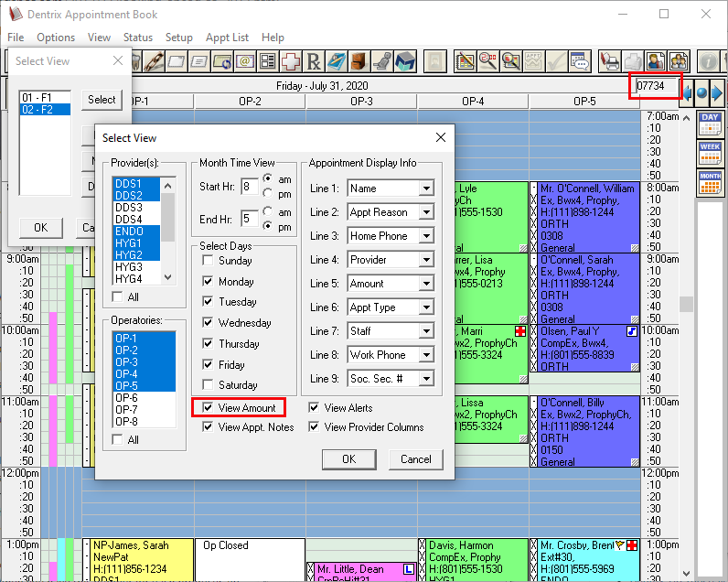Open the Line 3 Home Phone dropdown
The width and height of the screenshot is (728, 582).
pos(426,236)
